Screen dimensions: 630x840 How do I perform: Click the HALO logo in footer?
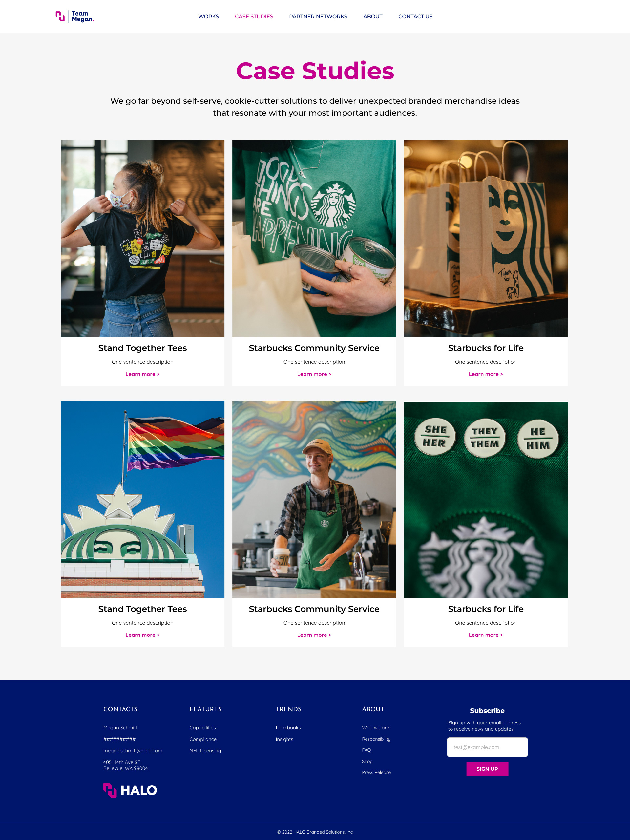pyautogui.click(x=130, y=790)
